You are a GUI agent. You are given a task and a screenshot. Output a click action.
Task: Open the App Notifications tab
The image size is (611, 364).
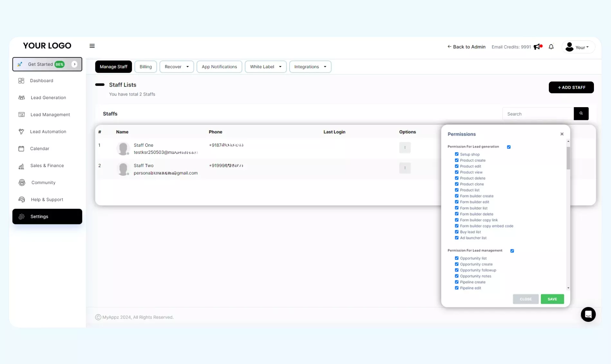coord(219,67)
